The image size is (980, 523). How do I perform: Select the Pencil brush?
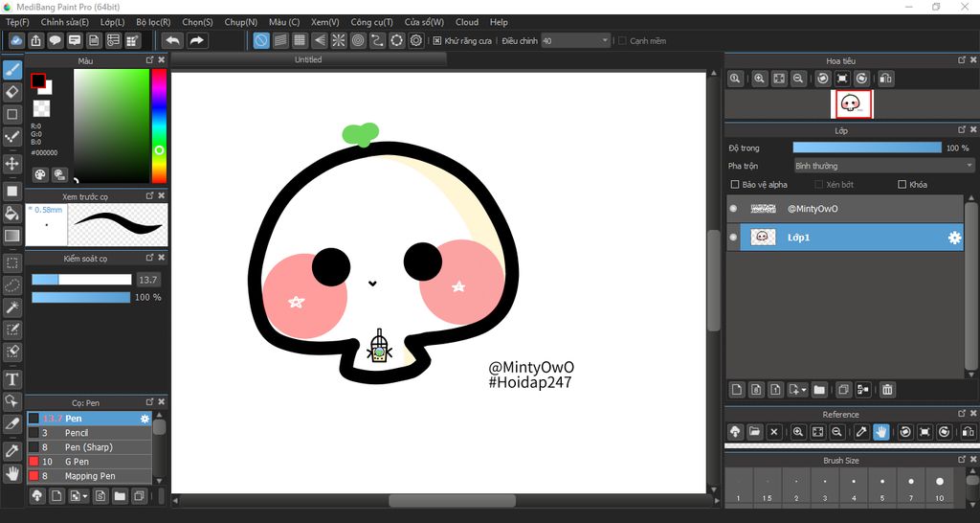[x=89, y=433]
